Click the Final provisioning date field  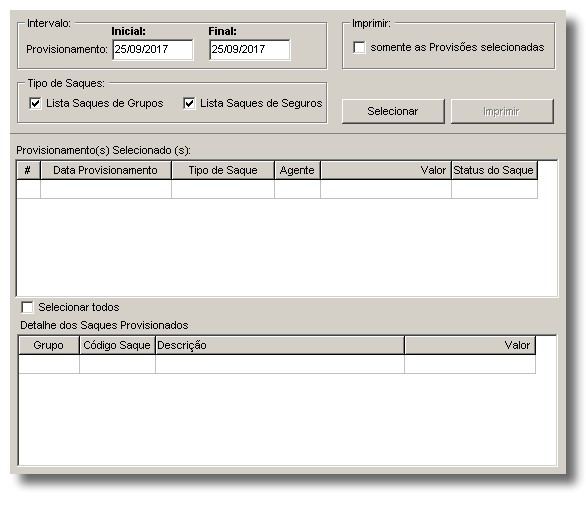tap(250, 49)
